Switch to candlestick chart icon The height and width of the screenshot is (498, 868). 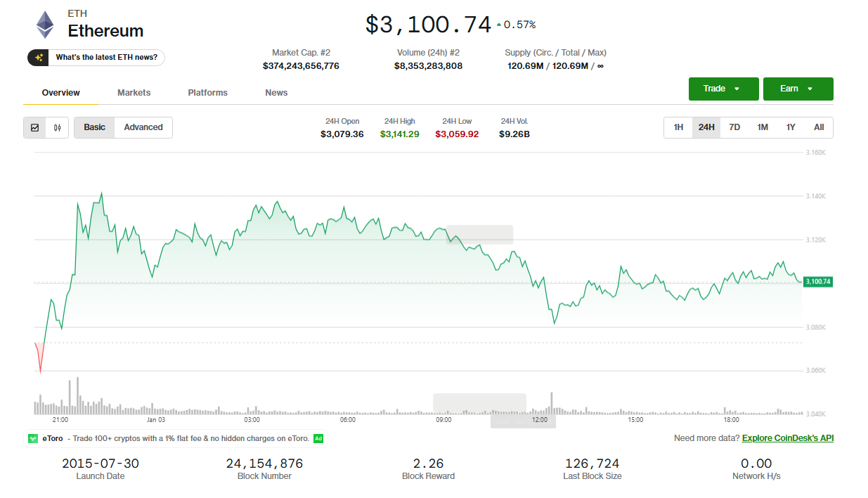[x=57, y=127]
